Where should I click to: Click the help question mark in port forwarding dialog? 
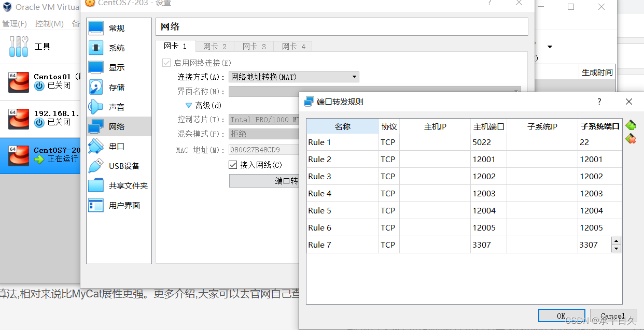click(599, 102)
